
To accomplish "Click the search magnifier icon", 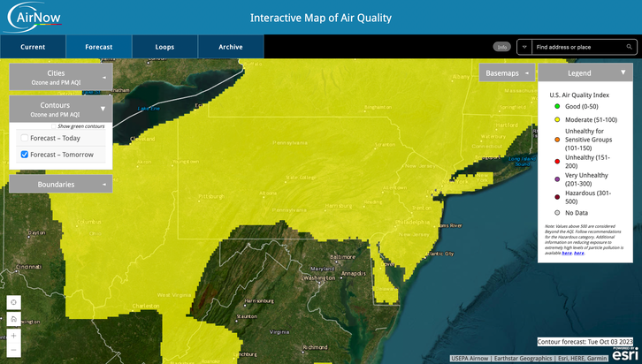I will coord(628,46).
